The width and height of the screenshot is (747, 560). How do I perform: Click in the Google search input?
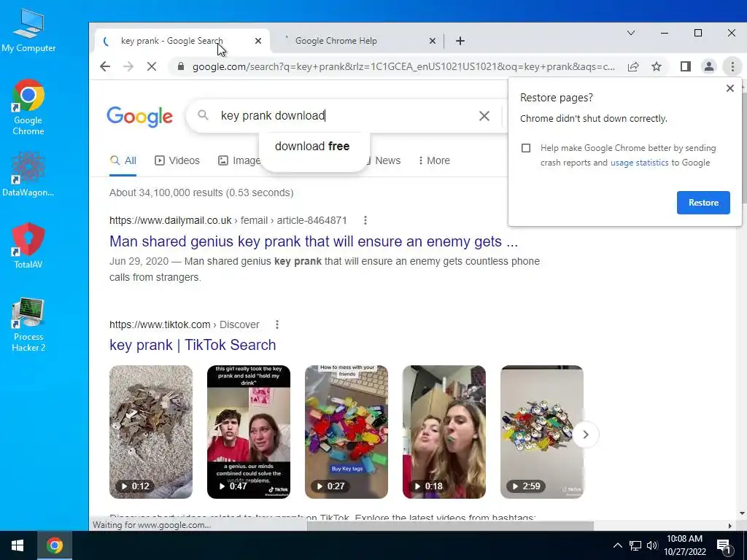[345, 116]
